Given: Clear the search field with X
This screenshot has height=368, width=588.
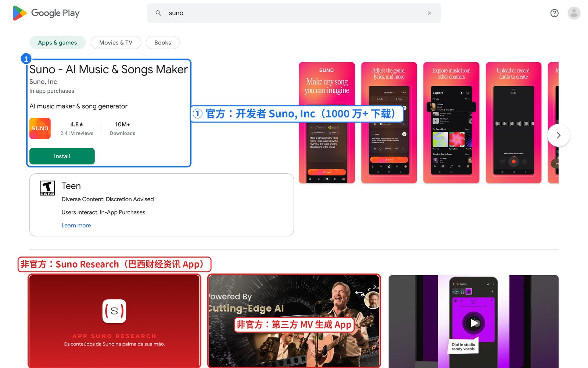Looking at the screenshot, I should (429, 13).
